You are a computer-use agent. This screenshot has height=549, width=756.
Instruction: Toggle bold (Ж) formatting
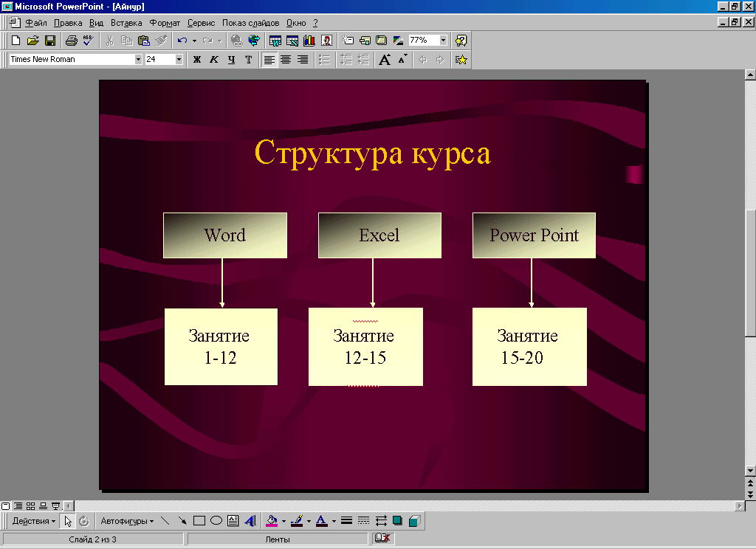click(197, 60)
